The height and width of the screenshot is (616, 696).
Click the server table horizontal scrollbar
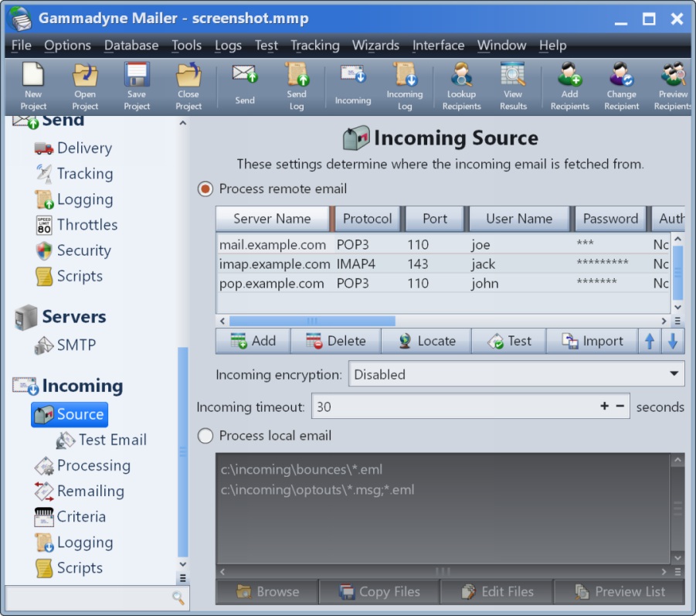311,321
